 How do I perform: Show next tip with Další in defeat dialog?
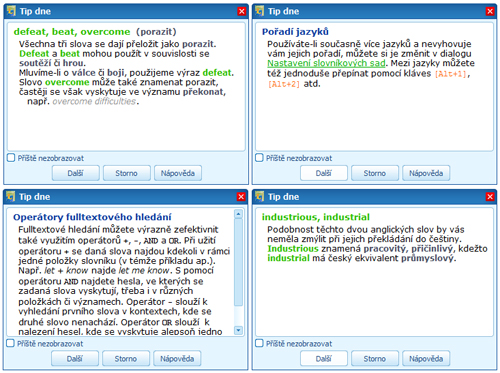pyautogui.click(x=76, y=173)
